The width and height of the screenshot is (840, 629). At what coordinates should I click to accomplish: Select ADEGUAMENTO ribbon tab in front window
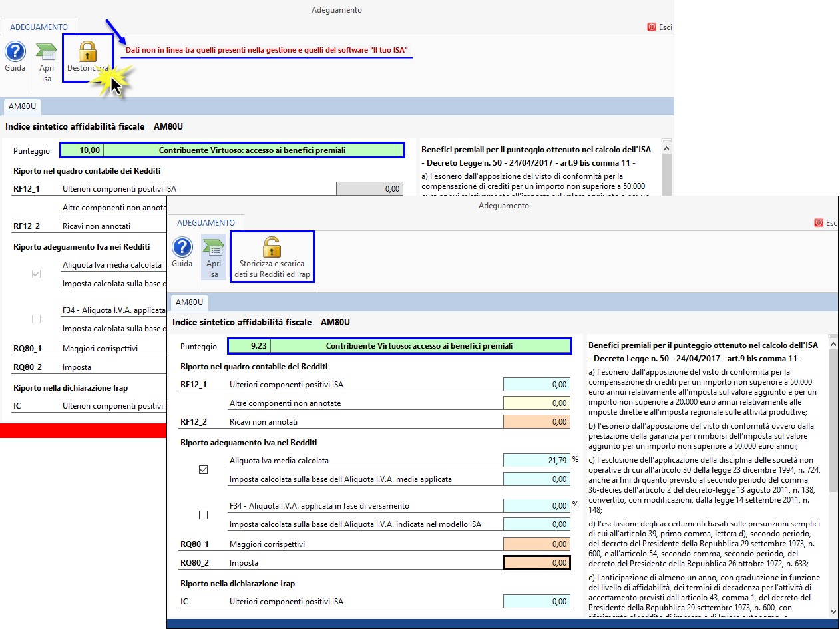[x=206, y=222]
